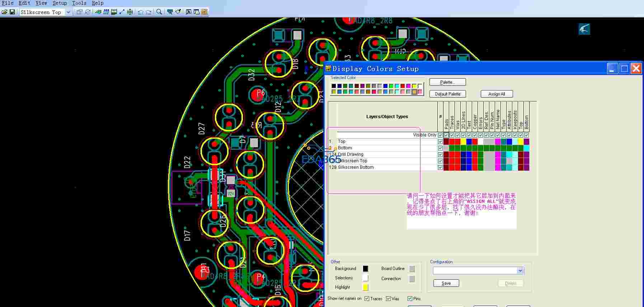This screenshot has width=644, height=307.
Task: Select the 'Top' layer row name
Action: [342, 141]
